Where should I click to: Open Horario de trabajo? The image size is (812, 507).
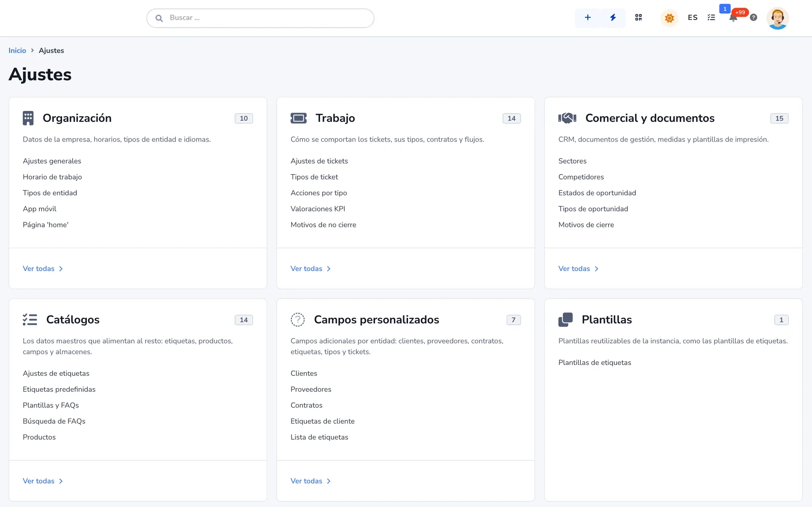(x=52, y=177)
